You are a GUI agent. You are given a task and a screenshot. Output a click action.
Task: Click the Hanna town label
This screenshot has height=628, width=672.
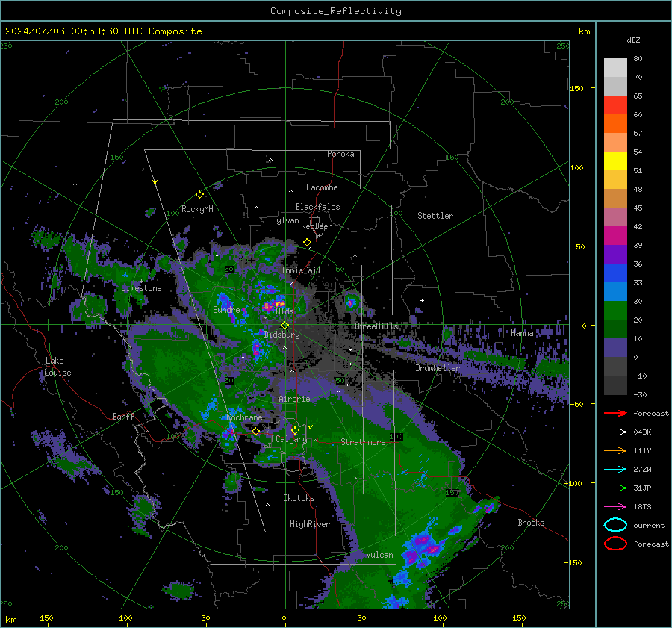pos(522,332)
